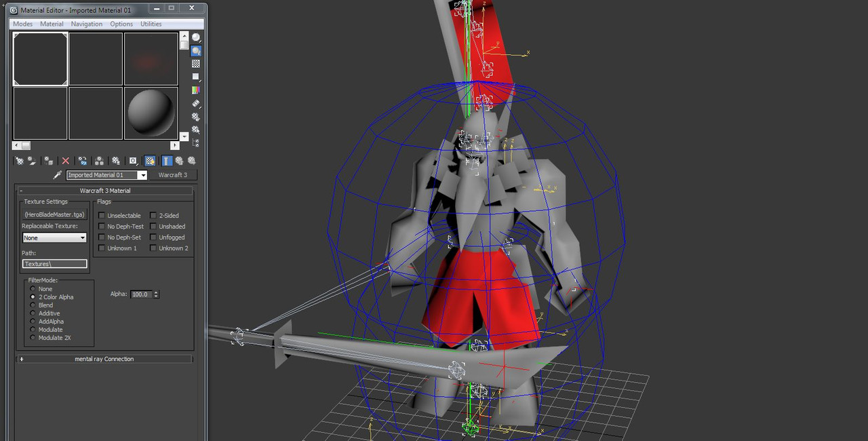Toggle Show End Result
Image resolution: width=868 pixels, height=441 pixels.
tap(167, 161)
